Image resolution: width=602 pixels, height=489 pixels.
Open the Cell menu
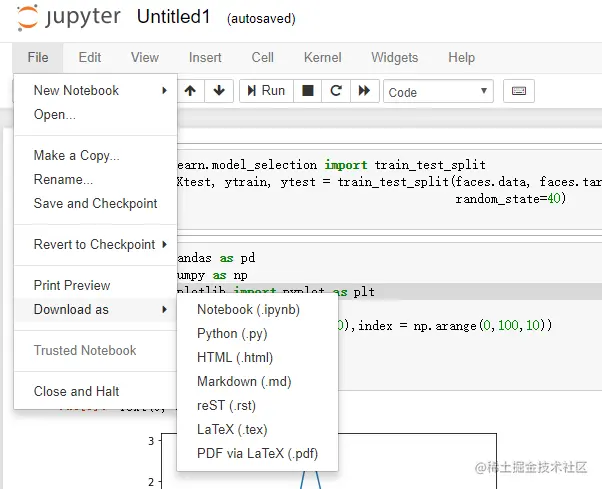click(x=263, y=58)
